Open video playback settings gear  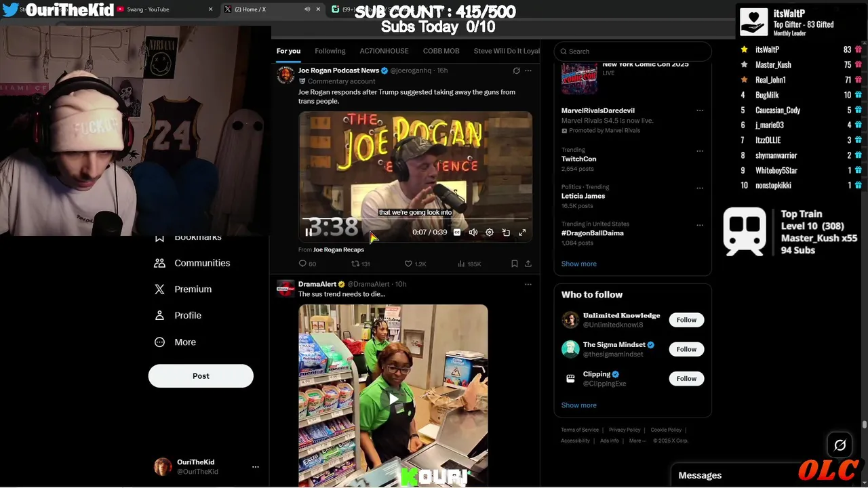[490, 232]
